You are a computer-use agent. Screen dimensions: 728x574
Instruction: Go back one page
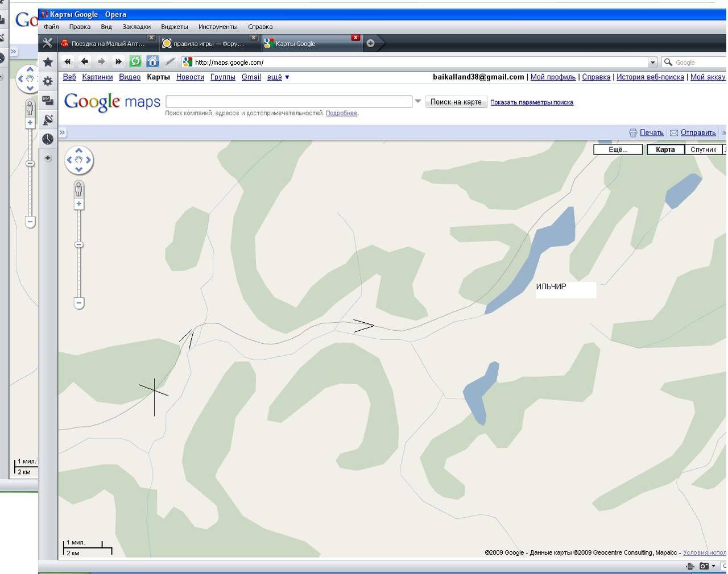point(84,61)
